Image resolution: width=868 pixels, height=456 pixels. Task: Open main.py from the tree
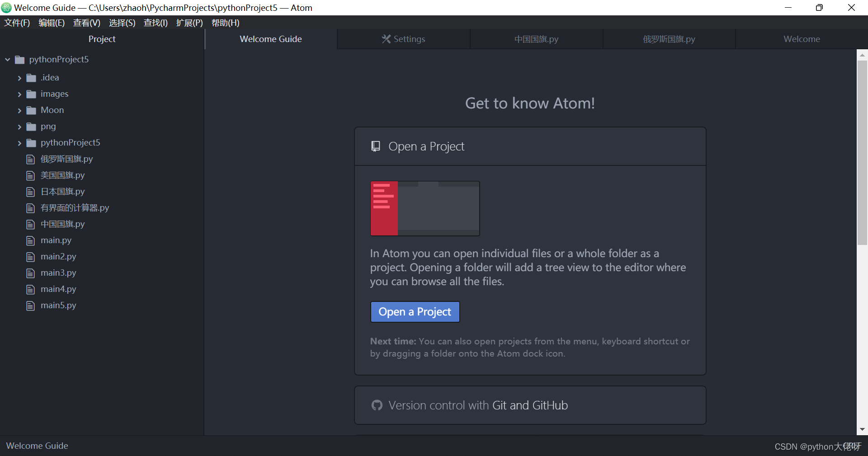[56, 240]
